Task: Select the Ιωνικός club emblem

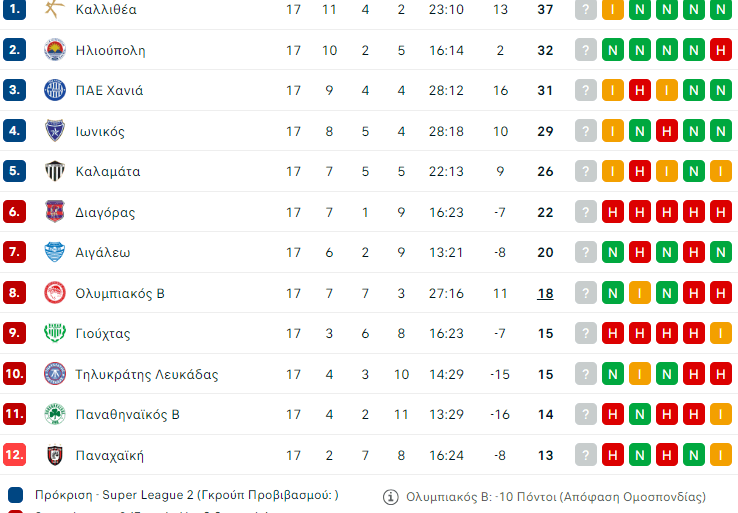Action: click(x=54, y=131)
